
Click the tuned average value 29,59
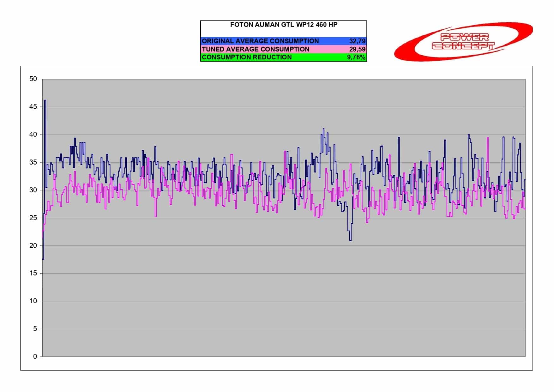point(357,49)
